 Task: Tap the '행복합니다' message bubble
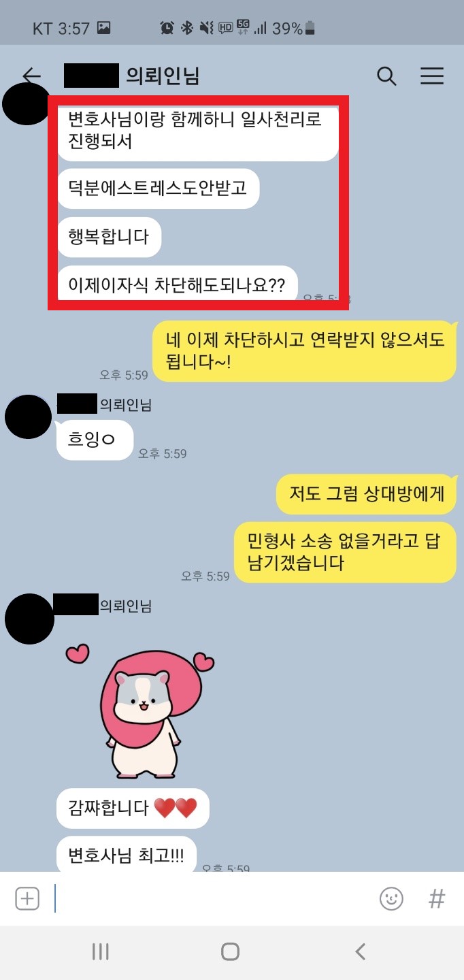[109, 237]
